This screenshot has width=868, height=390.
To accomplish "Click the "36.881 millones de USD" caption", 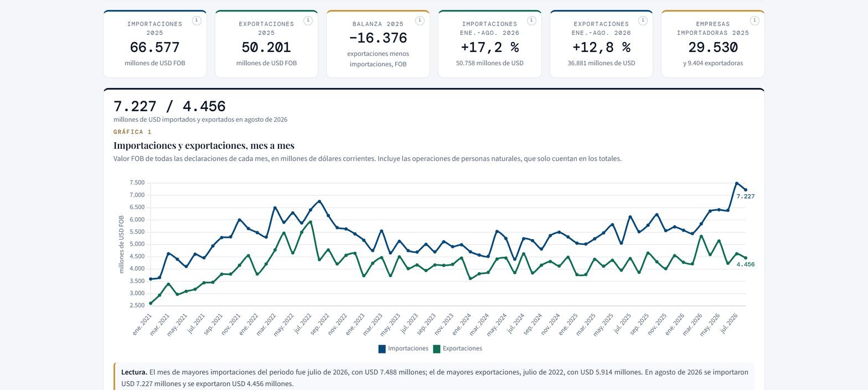I will tap(601, 63).
